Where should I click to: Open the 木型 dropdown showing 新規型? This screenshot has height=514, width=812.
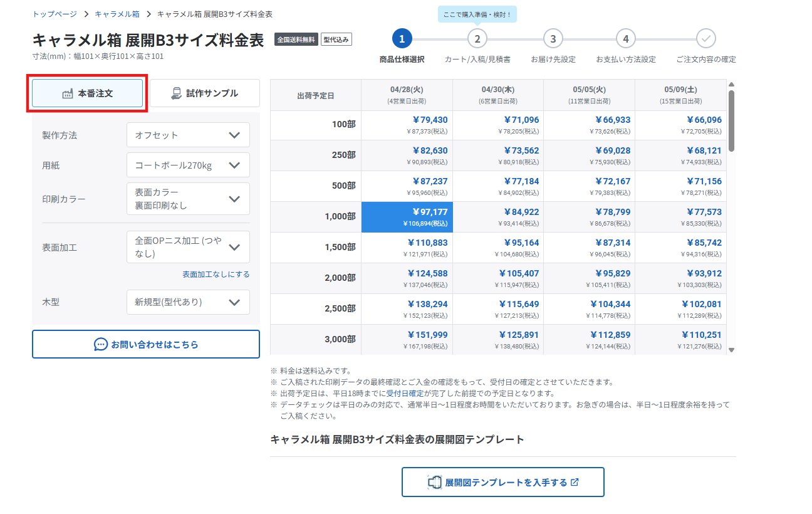click(x=188, y=302)
